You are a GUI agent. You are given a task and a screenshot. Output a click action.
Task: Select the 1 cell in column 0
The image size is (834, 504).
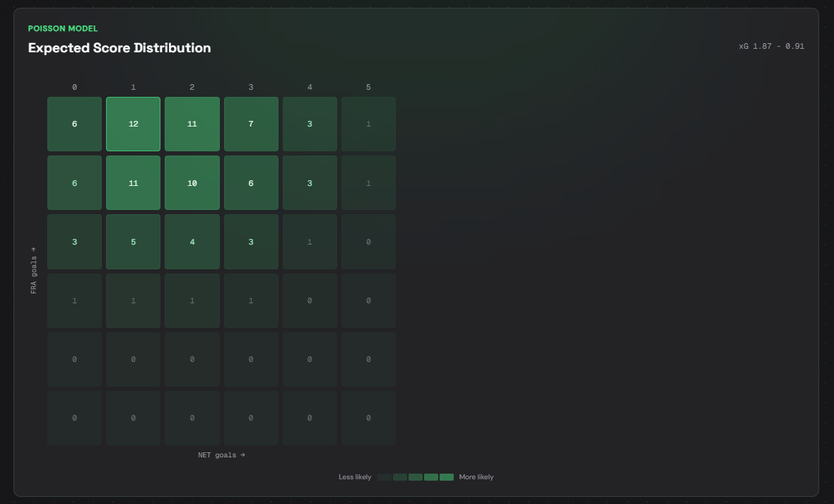(x=74, y=300)
